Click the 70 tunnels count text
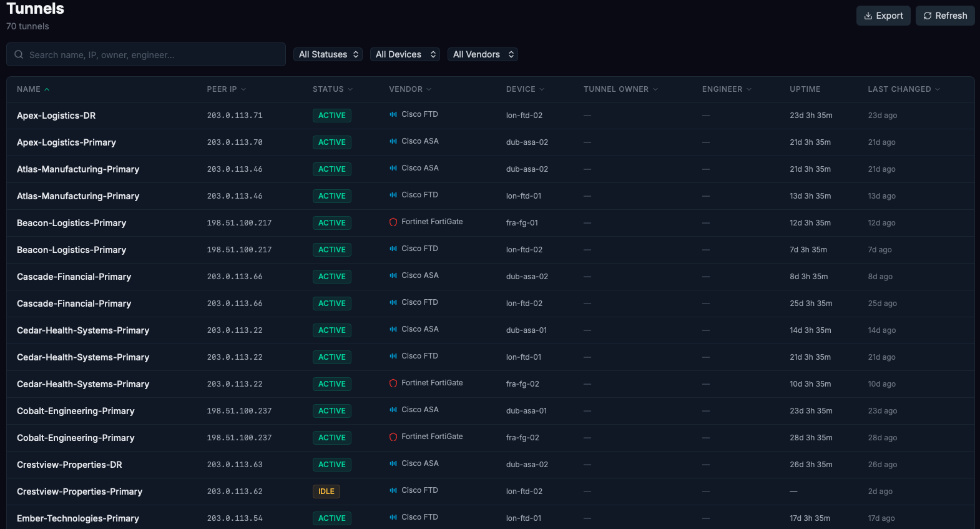 27,26
